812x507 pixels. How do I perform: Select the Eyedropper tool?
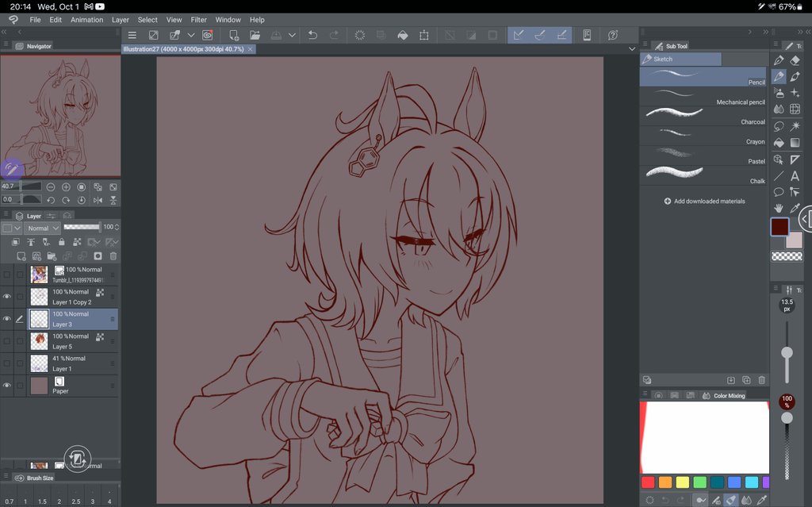[795, 208]
